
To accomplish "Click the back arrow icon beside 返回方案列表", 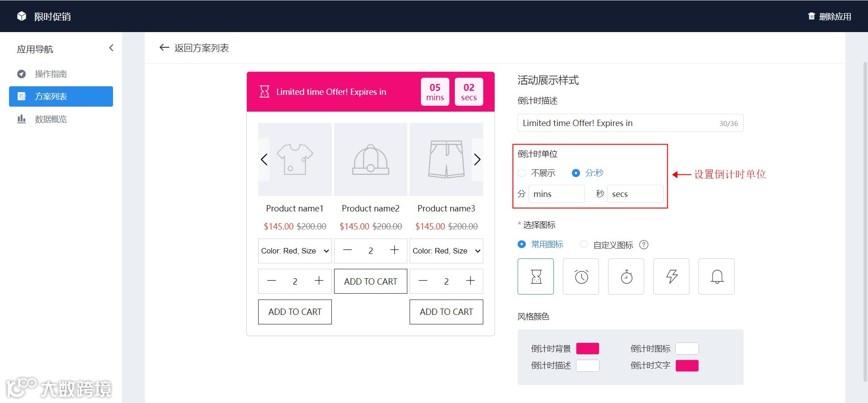I will (164, 47).
